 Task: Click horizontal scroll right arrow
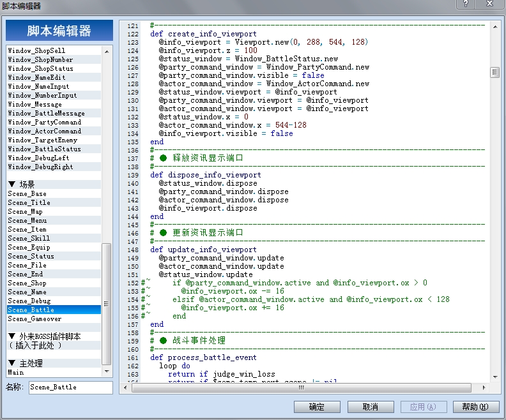click(x=484, y=388)
